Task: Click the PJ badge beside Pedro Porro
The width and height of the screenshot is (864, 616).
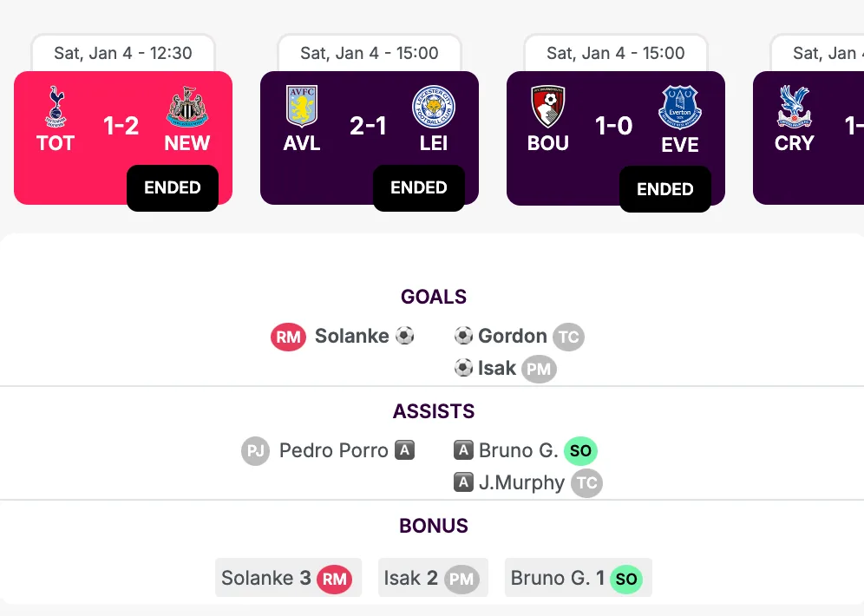Action: [256, 451]
